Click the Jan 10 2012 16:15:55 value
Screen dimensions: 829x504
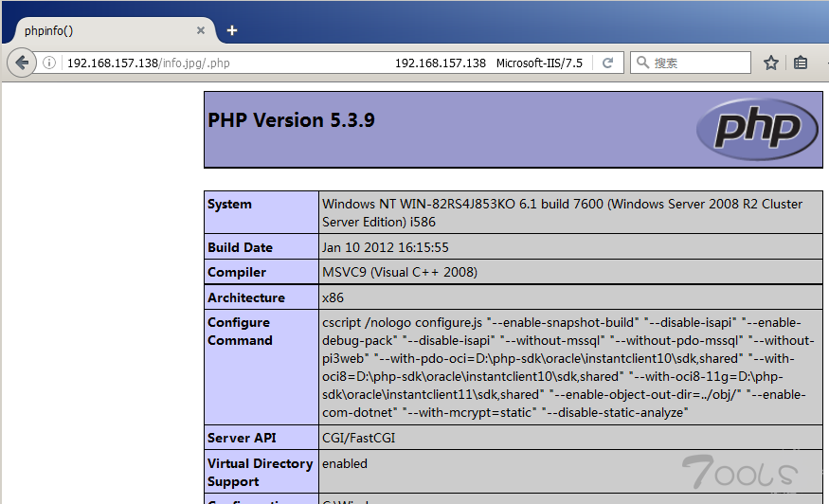386,247
